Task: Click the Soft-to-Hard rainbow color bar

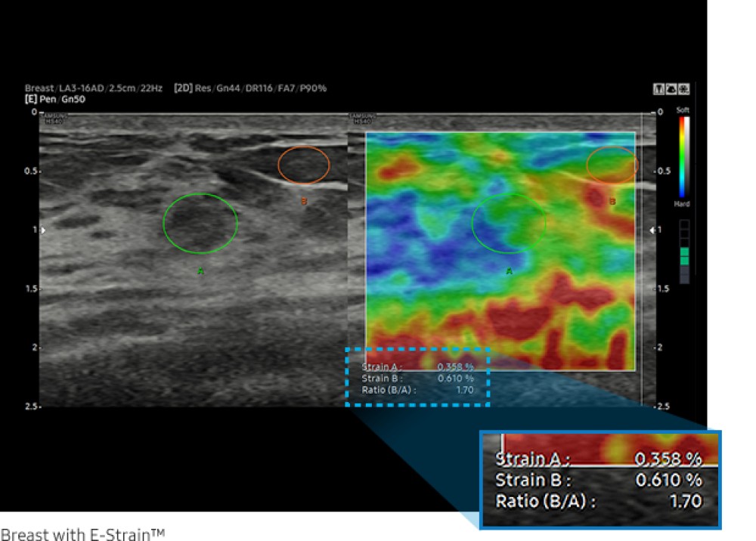Action: pyautogui.click(x=684, y=156)
